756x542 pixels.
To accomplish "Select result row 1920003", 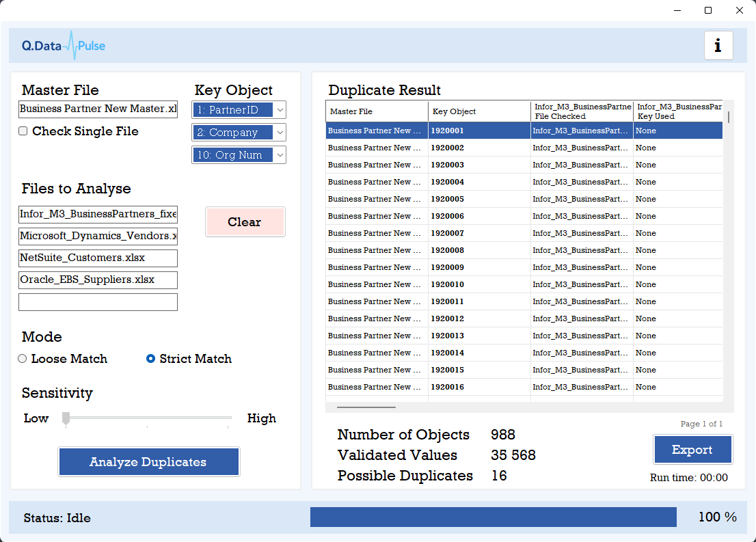I will point(524,165).
